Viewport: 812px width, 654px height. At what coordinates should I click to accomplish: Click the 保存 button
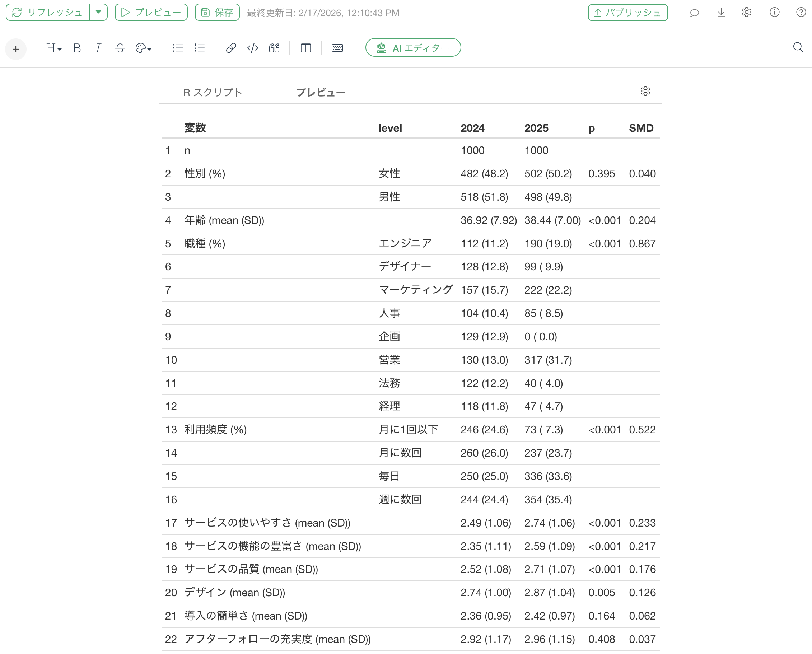[x=218, y=13]
